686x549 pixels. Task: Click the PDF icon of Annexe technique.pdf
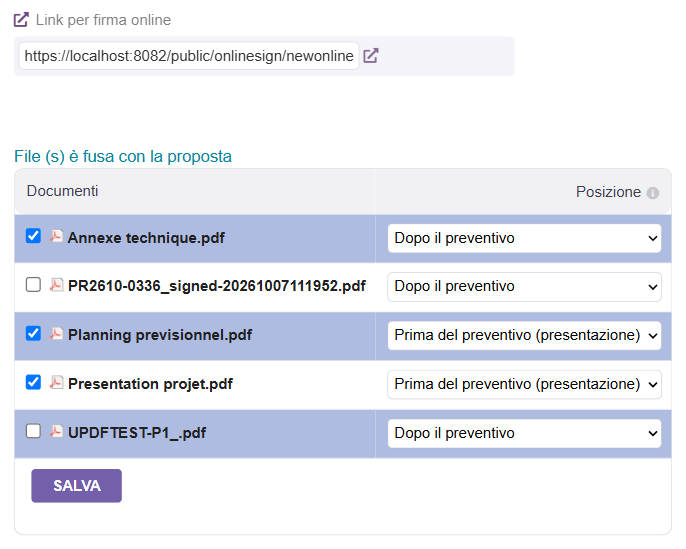[56, 237]
